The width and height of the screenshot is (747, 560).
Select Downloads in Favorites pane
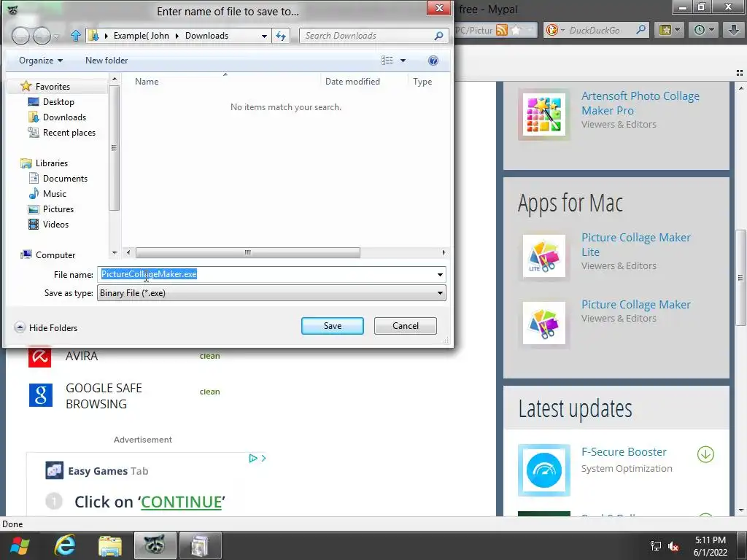click(x=64, y=117)
